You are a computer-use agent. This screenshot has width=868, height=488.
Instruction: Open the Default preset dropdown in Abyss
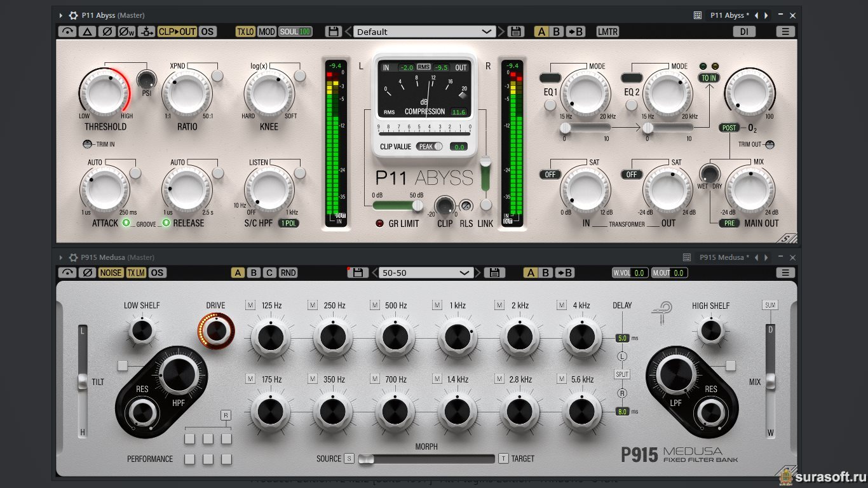pyautogui.click(x=424, y=32)
